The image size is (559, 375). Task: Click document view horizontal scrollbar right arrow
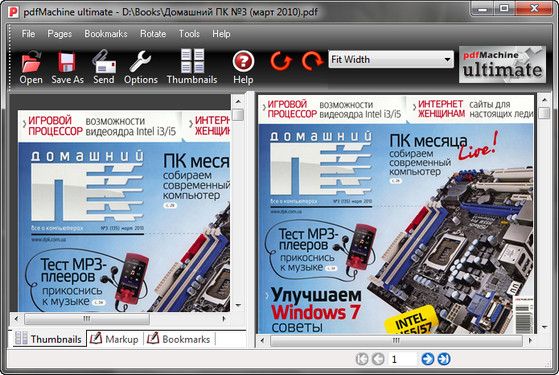[x=530, y=340]
